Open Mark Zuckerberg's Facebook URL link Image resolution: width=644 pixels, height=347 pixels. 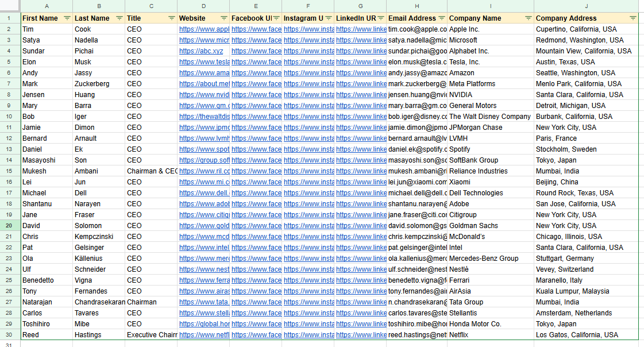(256, 84)
